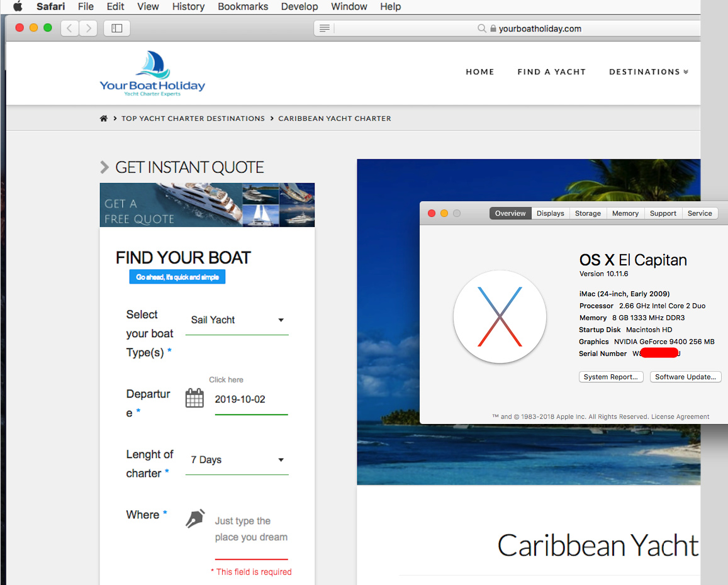Open the Safari menu
The width and height of the screenshot is (728, 585).
[50, 6]
